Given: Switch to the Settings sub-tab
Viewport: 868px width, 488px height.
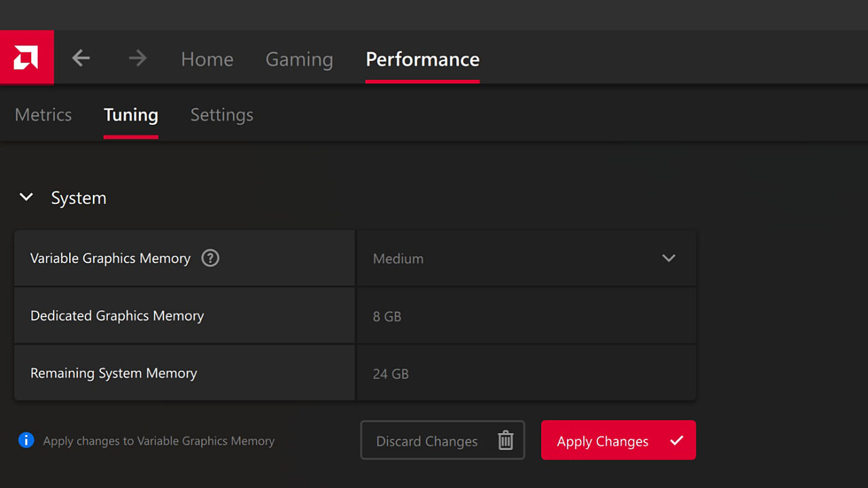Looking at the screenshot, I should point(222,115).
